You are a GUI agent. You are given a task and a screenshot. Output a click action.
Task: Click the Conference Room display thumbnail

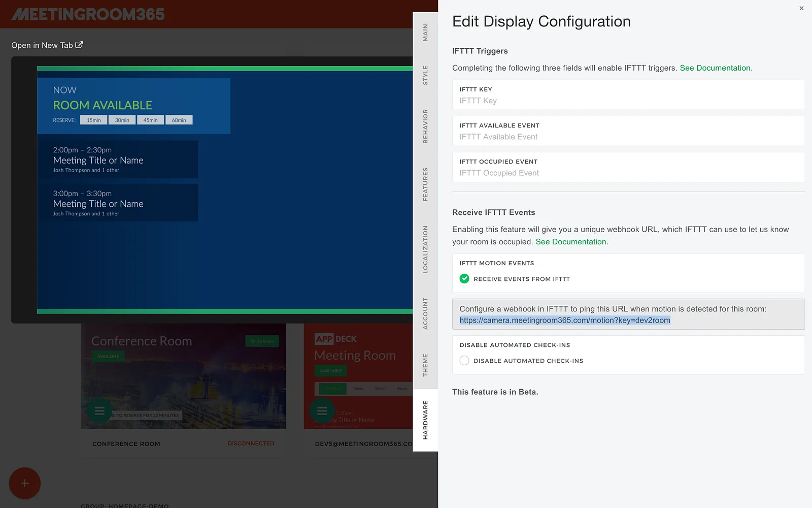[x=183, y=376]
